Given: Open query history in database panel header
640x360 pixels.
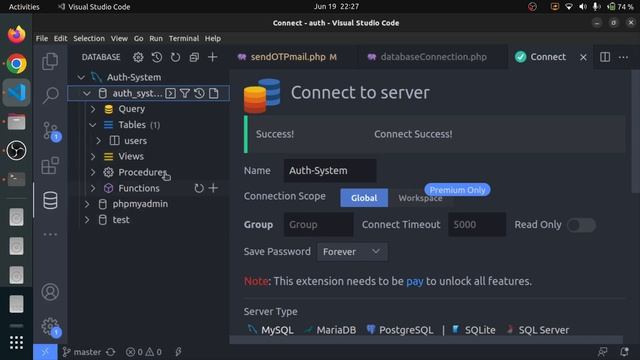Looking at the screenshot, I should pos(157,57).
